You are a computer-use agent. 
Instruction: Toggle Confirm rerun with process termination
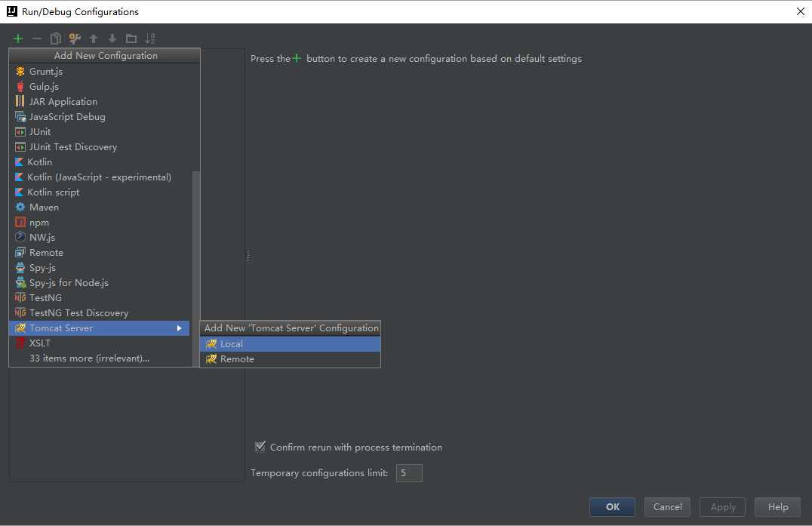coord(260,446)
